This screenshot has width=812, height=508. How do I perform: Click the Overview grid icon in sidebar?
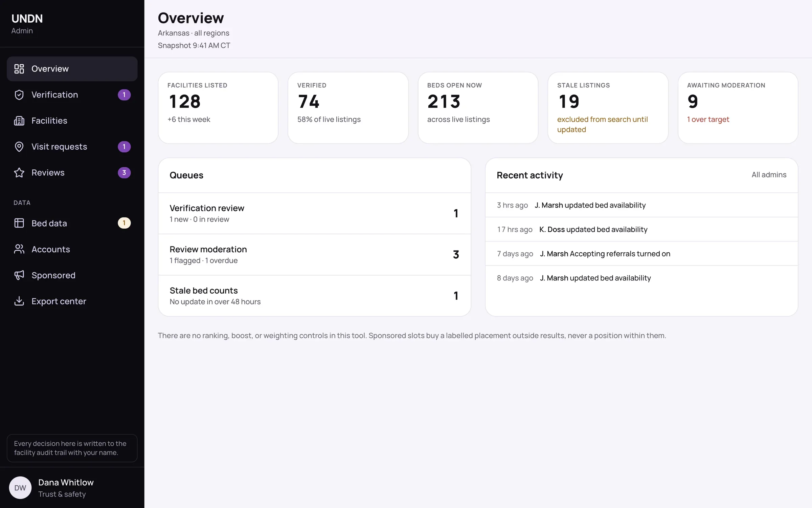tap(19, 69)
